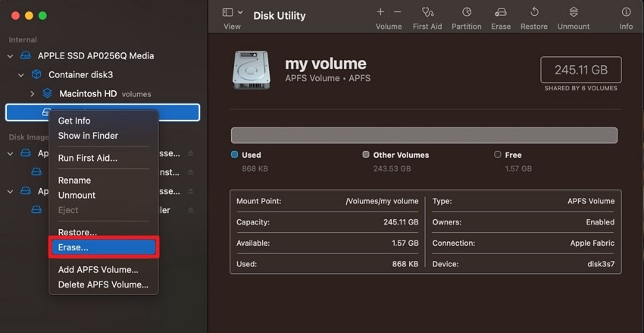Screen dimensions: 644x333
Task: Click the Unmount toolbar icon
Action: pos(574,12)
